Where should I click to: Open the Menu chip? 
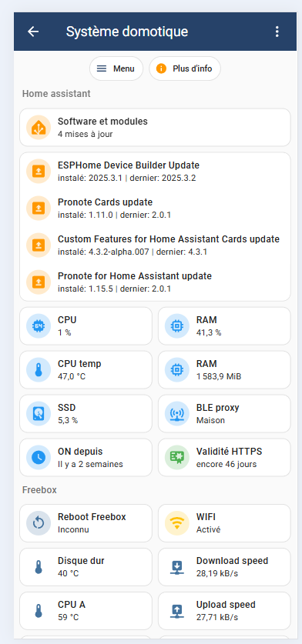coord(116,68)
